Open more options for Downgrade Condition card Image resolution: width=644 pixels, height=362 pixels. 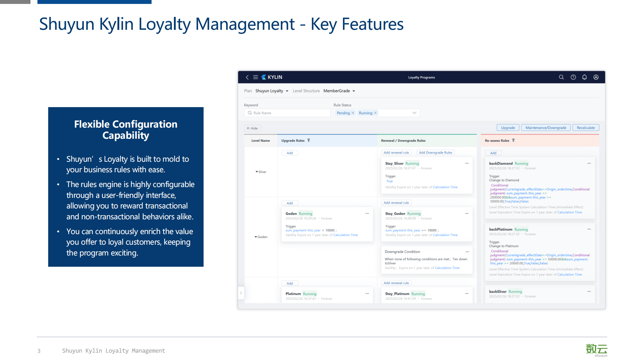pos(467,252)
